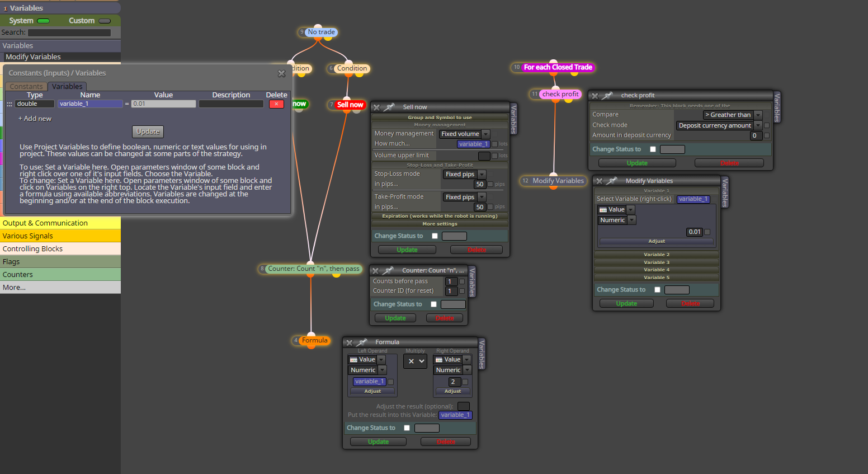Click Delete in the check profit window

tap(729, 163)
